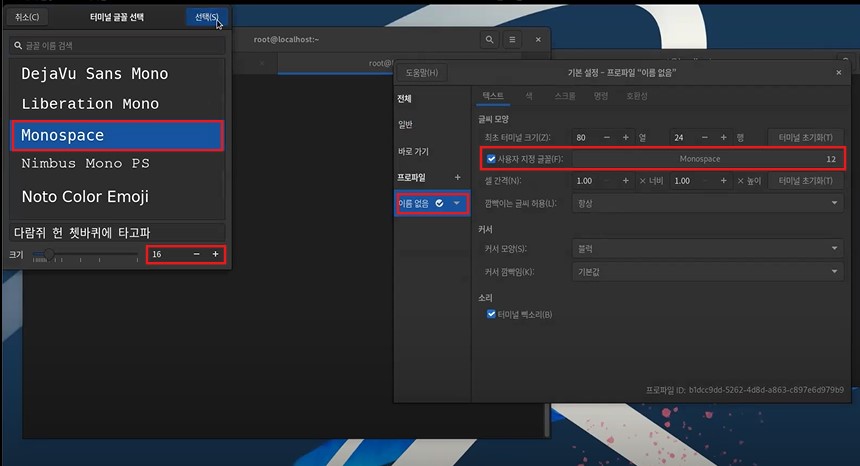860x466 pixels.
Task: Increase cell width spacing
Action: tap(625, 180)
